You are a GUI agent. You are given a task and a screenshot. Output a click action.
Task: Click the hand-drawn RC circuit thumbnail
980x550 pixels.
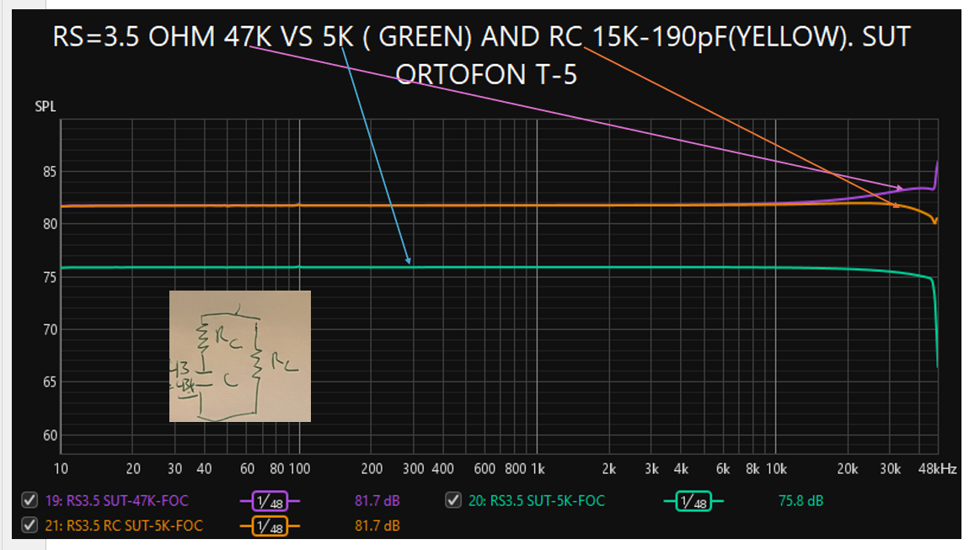pyautogui.click(x=240, y=356)
